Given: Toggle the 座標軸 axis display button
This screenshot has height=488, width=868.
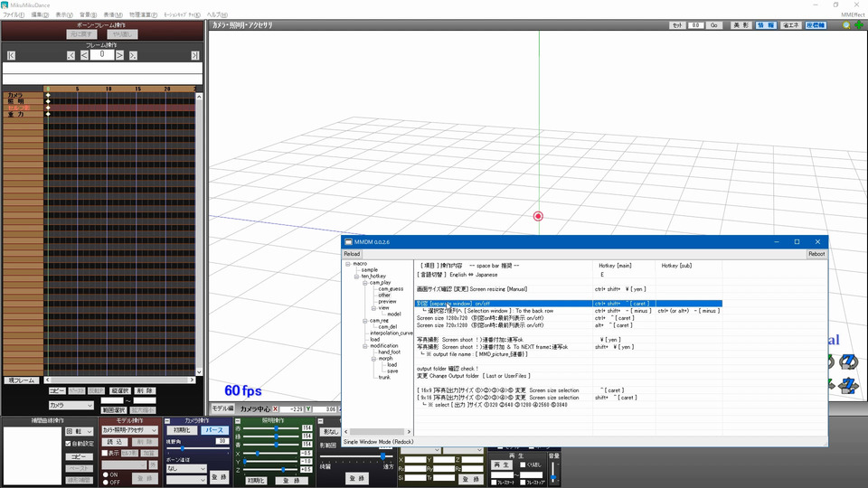Looking at the screenshot, I should point(816,25).
